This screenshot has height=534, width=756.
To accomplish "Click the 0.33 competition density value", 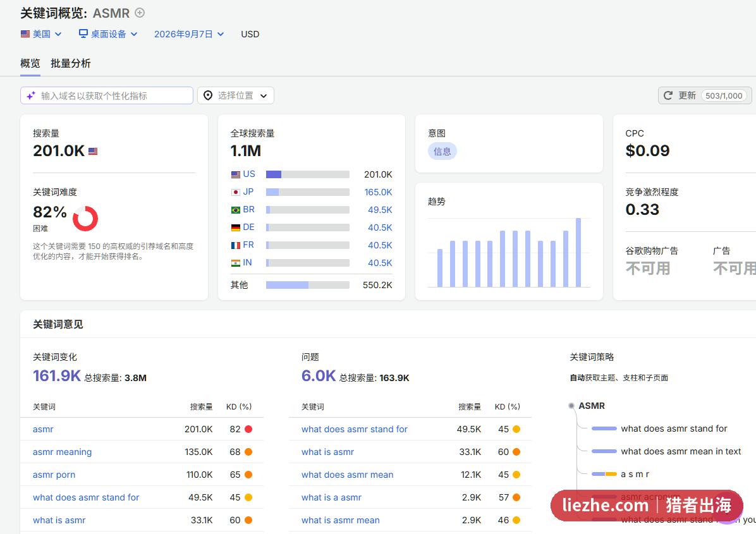I will pos(642,210).
